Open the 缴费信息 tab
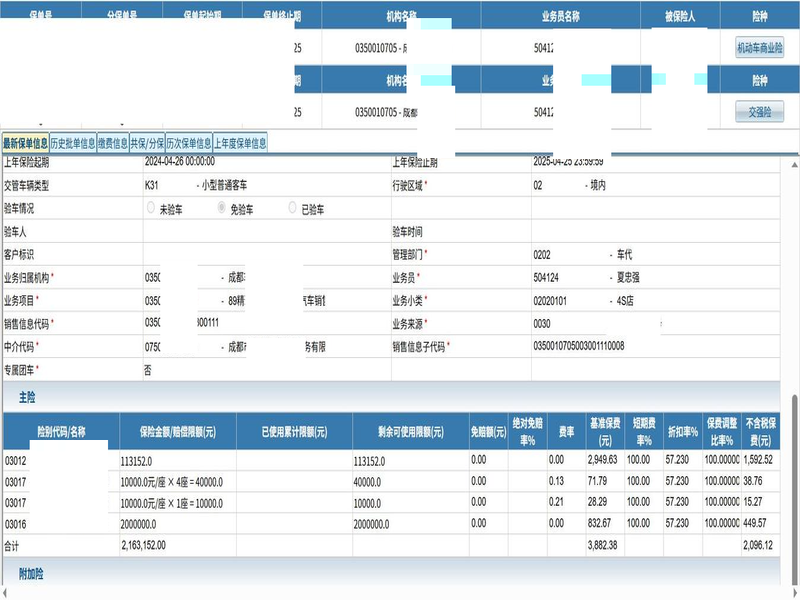Screen dimensions: 800x600 pyautogui.click(x=112, y=143)
